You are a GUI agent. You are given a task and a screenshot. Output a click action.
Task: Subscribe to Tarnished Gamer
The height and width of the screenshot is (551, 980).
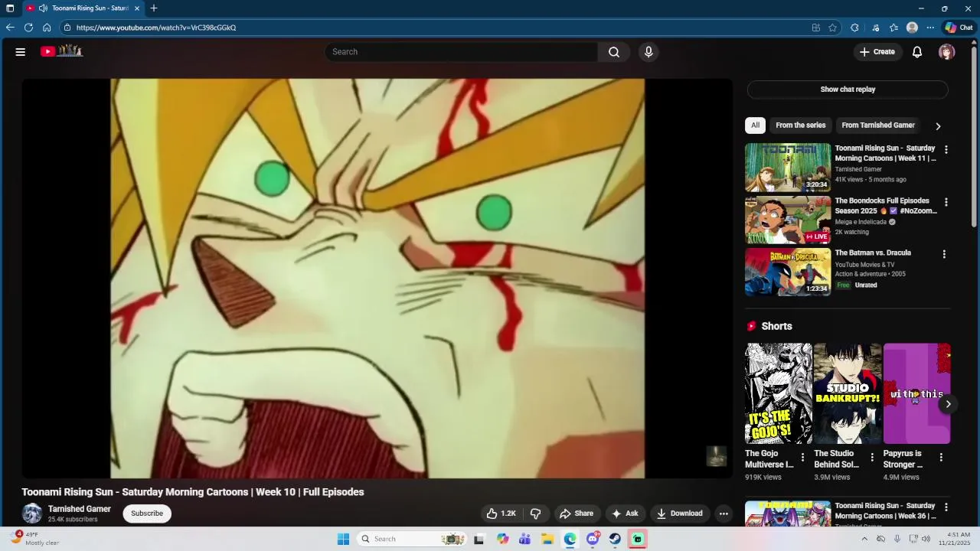click(147, 514)
